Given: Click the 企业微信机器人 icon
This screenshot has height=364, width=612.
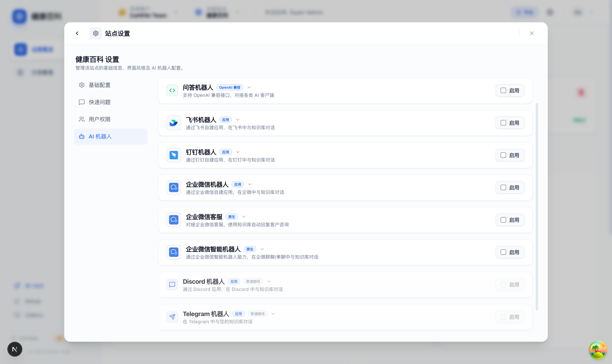Looking at the screenshot, I should pyautogui.click(x=173, y=187).
